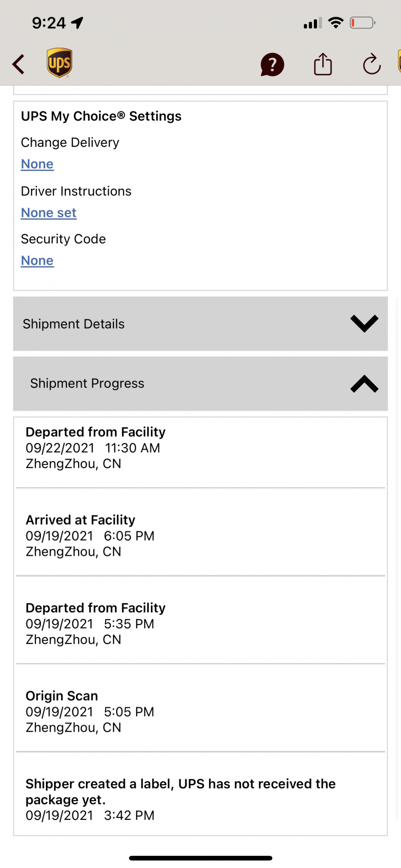Open the Security Code "None" link

37,260
